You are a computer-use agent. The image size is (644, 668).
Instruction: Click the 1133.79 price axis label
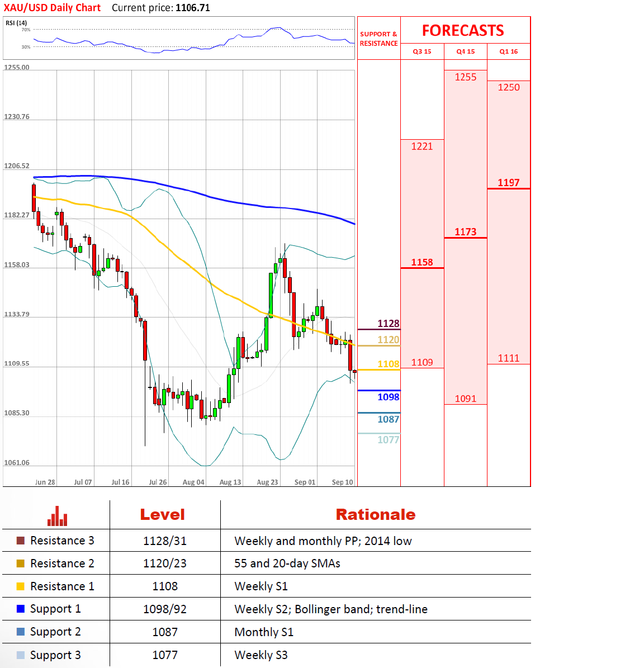click(17, 314)
